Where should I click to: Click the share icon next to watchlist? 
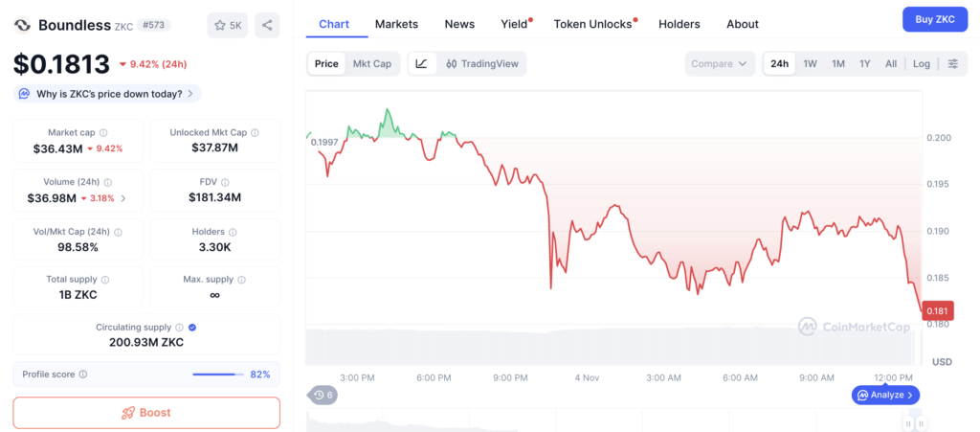[267, 25]
